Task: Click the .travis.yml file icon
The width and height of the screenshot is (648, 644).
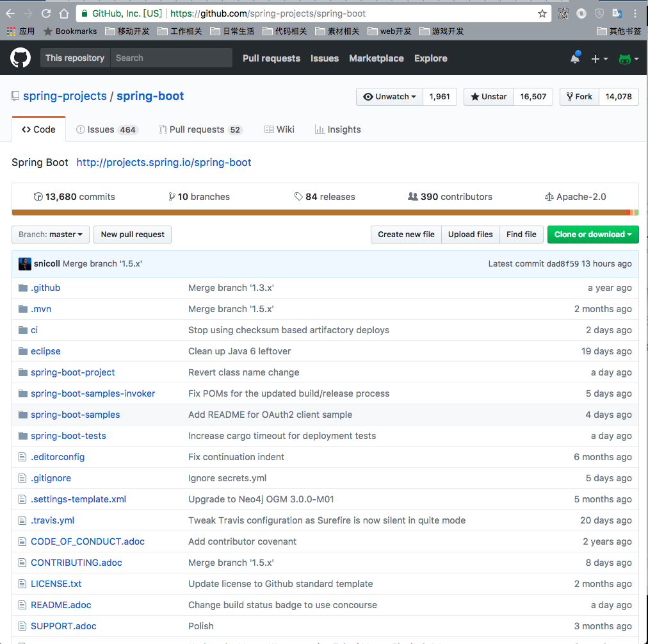Action: point(22,520)
